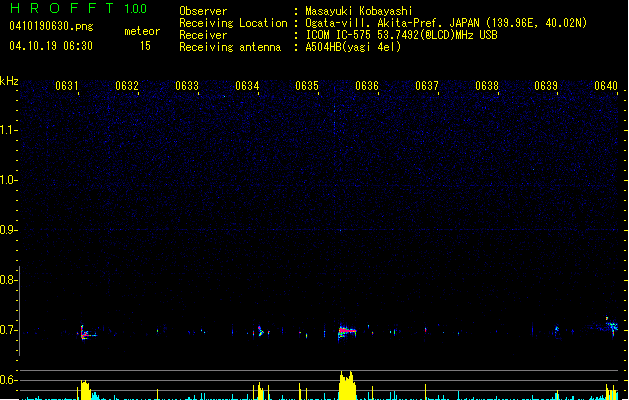Click the 0637 time marker
Screen dimensions: 629x400
click(427, 86)
